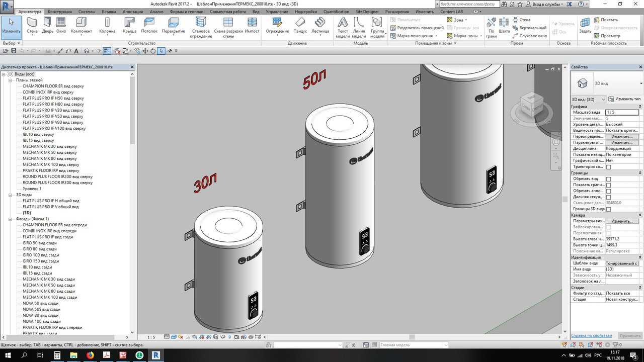Collapse the Фасады (Фасад 1) node
The image size is (644, 362).
click(x=10, y=219)
